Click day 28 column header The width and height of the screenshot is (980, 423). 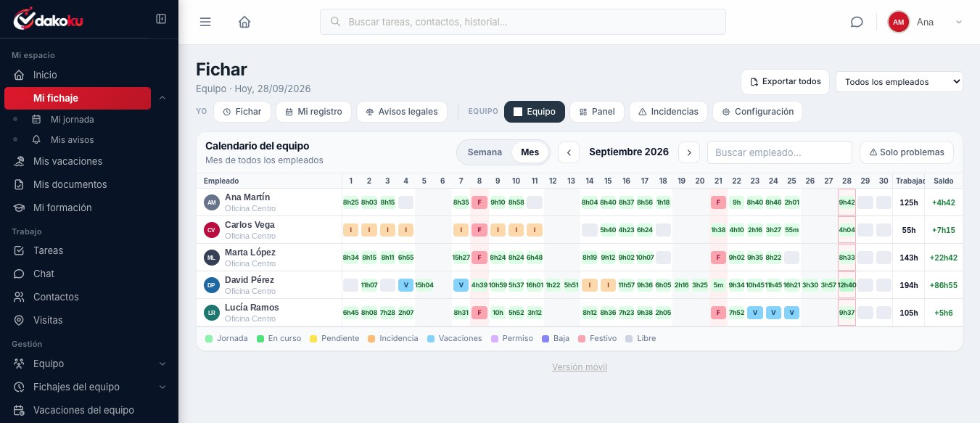(x=847, y=181)
